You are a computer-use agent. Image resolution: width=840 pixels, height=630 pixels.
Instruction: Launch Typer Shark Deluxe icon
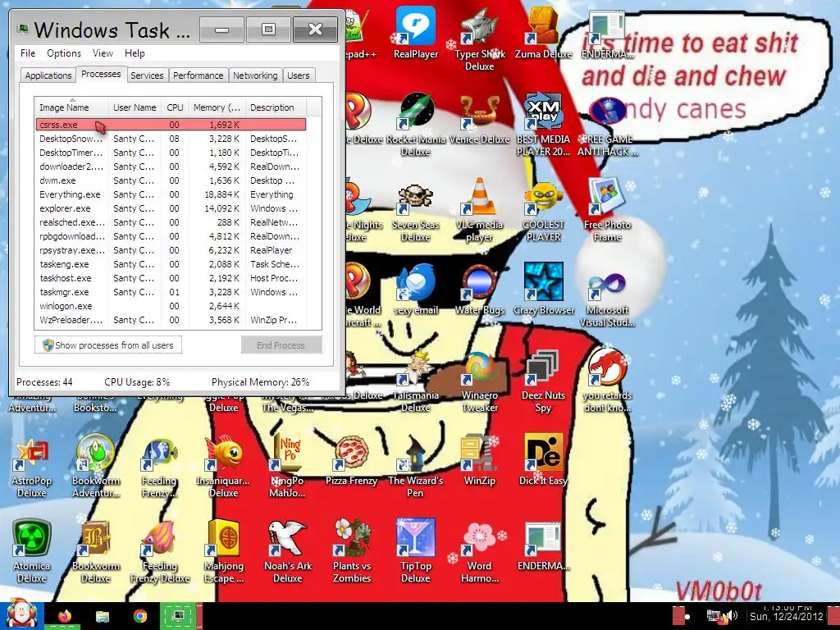(479, 39)
